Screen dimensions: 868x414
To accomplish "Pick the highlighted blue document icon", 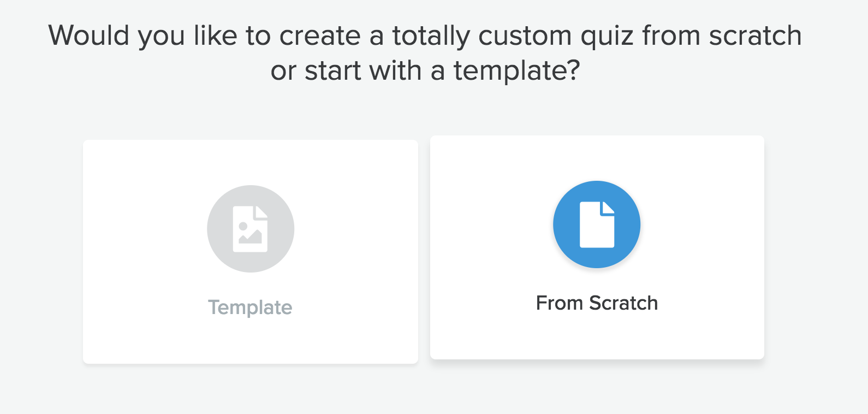I will [x=597, y=224].
